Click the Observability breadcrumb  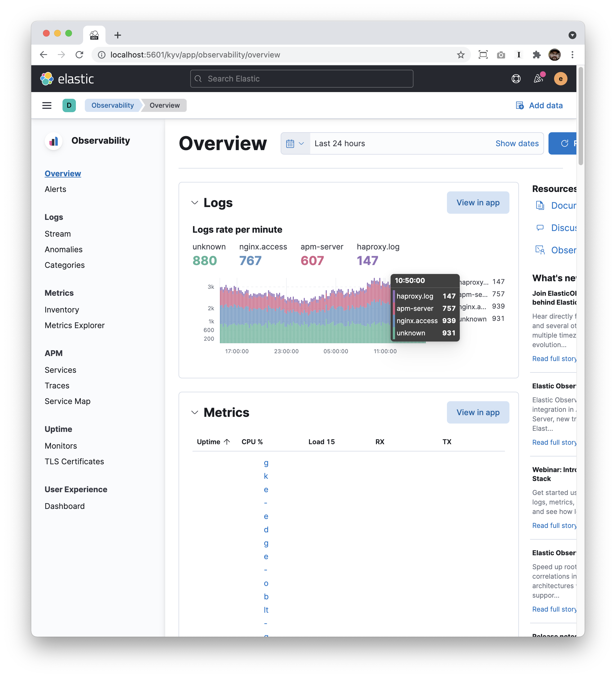pyautogui.click(x=112, y=105)
